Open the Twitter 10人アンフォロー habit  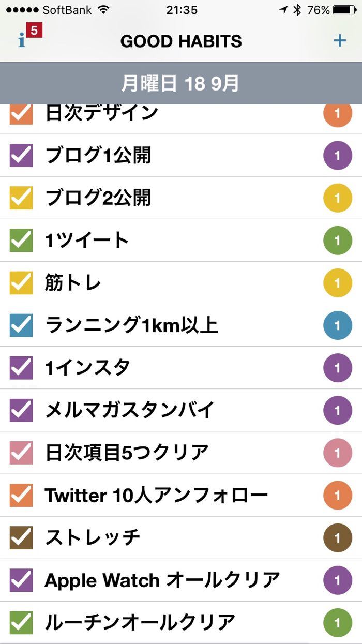(156, 496)
